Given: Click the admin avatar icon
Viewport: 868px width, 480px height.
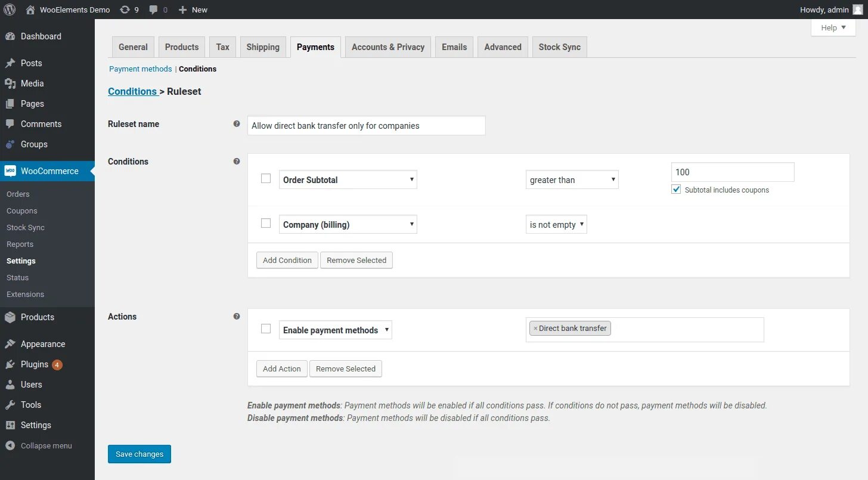Looking at the screenshot, I should (857, 10).
